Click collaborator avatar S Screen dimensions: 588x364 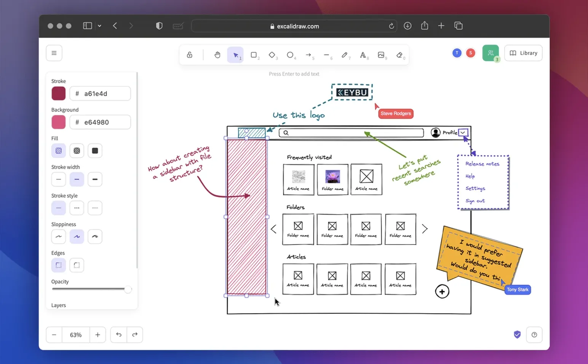tap(471, 53)
